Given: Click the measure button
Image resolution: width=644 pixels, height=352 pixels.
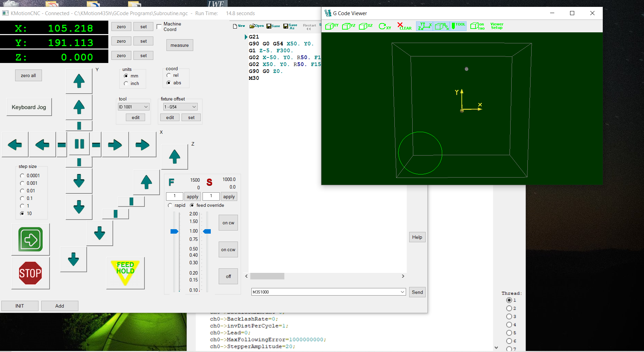Looking at the screenshot, I should (179, 45).
